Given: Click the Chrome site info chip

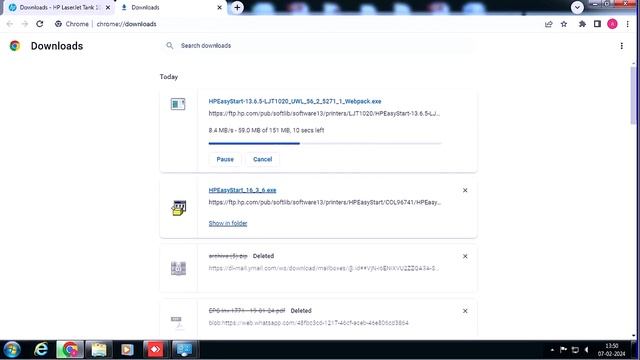Looking at the screenshot, I should 72,24.
